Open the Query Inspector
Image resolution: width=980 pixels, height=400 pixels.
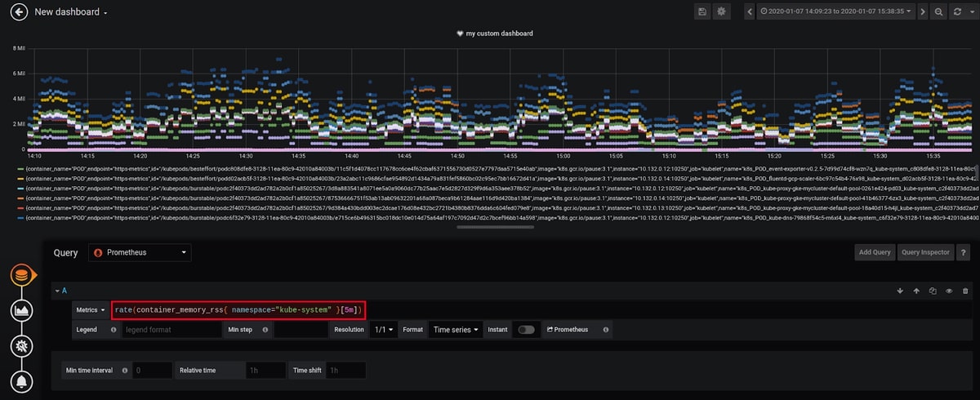pos(924,252)
